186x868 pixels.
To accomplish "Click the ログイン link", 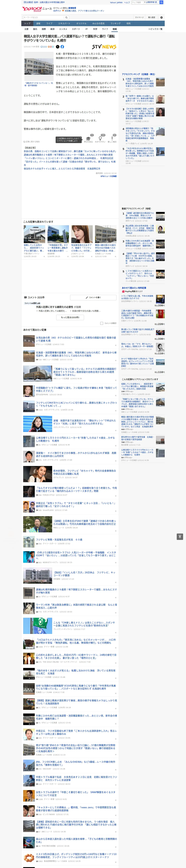I will click(57, 11).
